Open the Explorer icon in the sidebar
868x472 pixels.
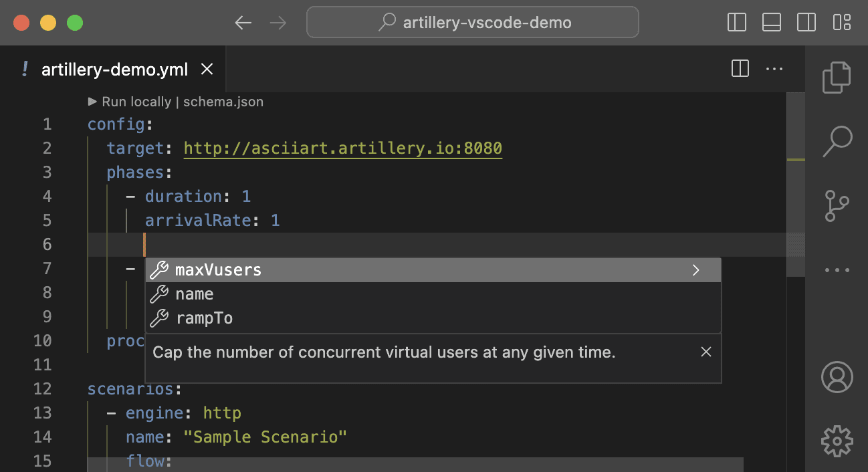pyautogui.click(x=837, y=78)
